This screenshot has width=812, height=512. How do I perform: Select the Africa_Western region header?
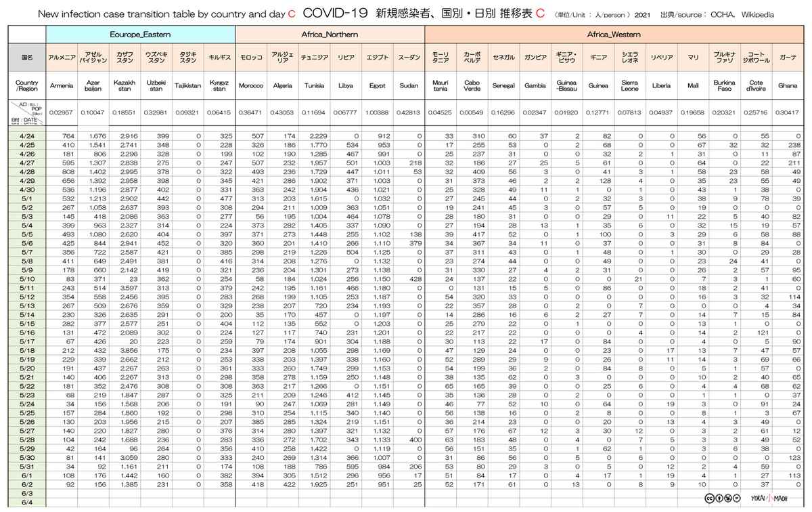tap(614, 34)
